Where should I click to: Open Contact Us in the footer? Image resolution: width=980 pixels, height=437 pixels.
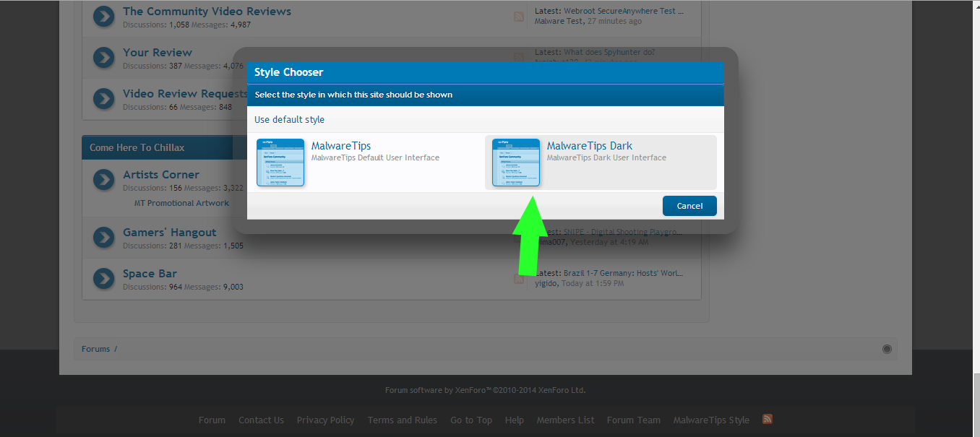pyautogui.click(x=261, y=420)
